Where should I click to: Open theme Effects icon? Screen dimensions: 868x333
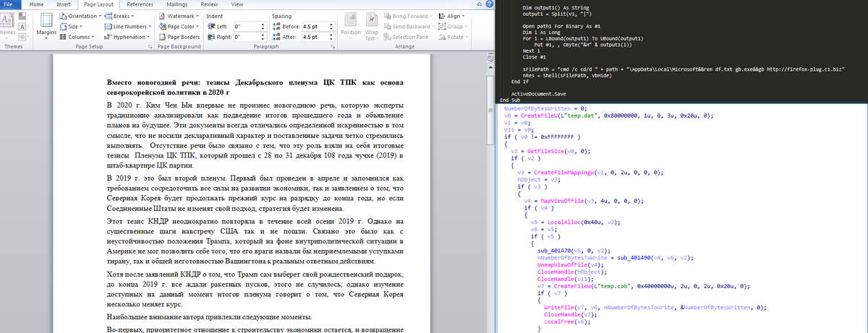point(22,36)
